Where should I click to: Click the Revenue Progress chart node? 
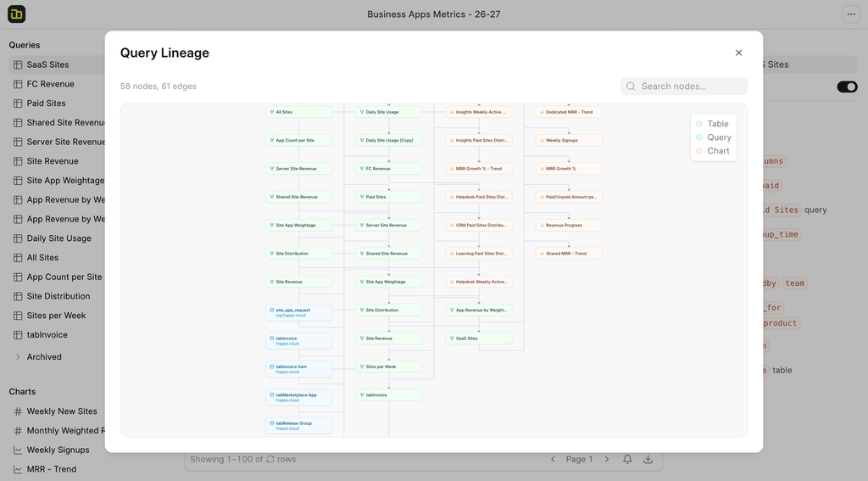569,226
